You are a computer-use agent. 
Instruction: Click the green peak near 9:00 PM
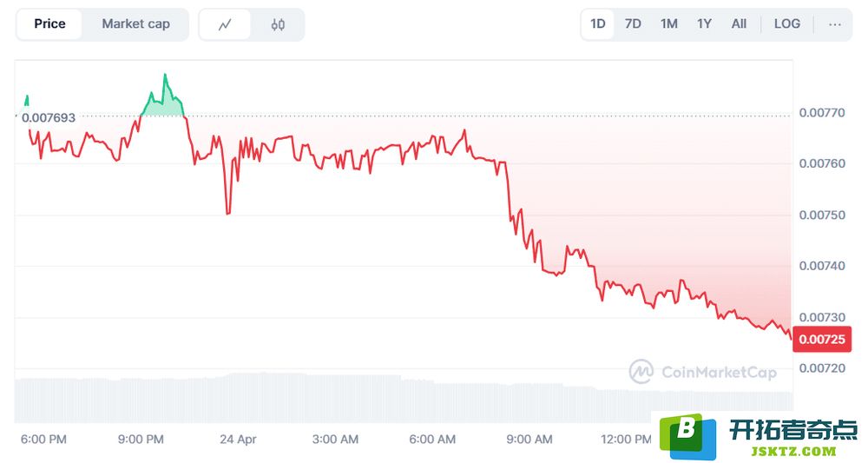click(164, 76)
